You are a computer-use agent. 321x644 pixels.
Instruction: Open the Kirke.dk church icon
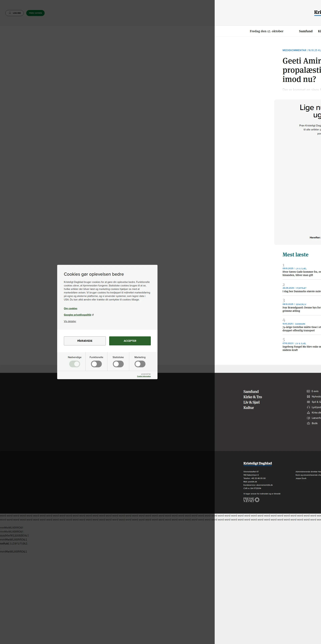click(x=308, y=413)
